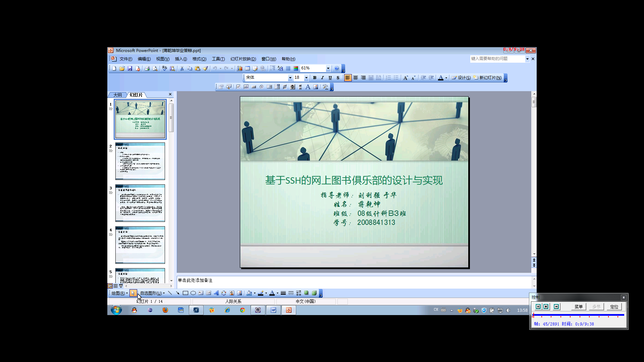Open the help question box dropdown arrow

click(527, 59)
